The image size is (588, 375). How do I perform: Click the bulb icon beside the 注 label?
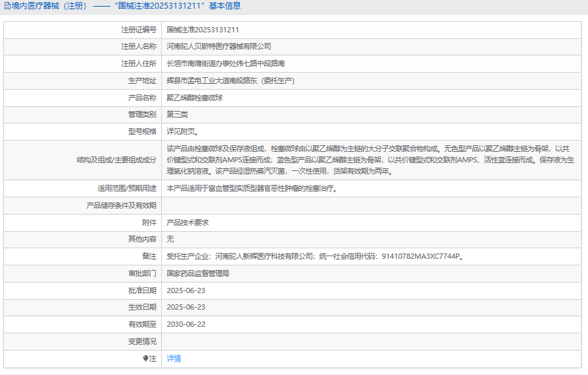click(x=146, y=358)
